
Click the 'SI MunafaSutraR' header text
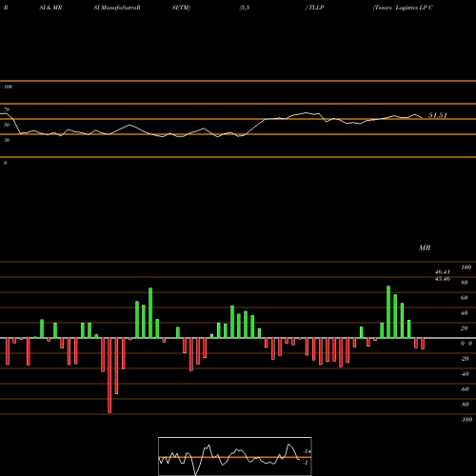117,8
